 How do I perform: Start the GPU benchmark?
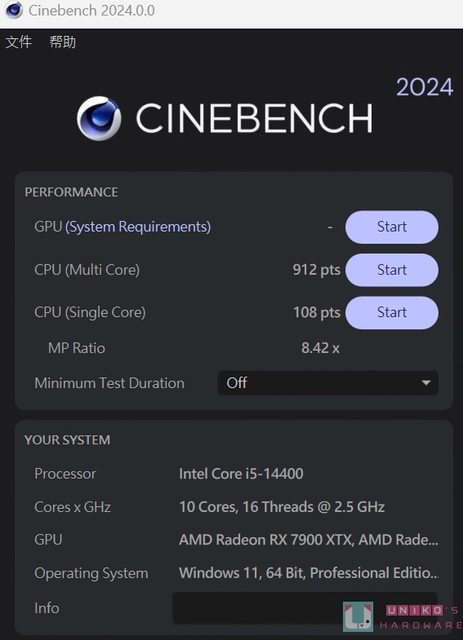[392, 227]
